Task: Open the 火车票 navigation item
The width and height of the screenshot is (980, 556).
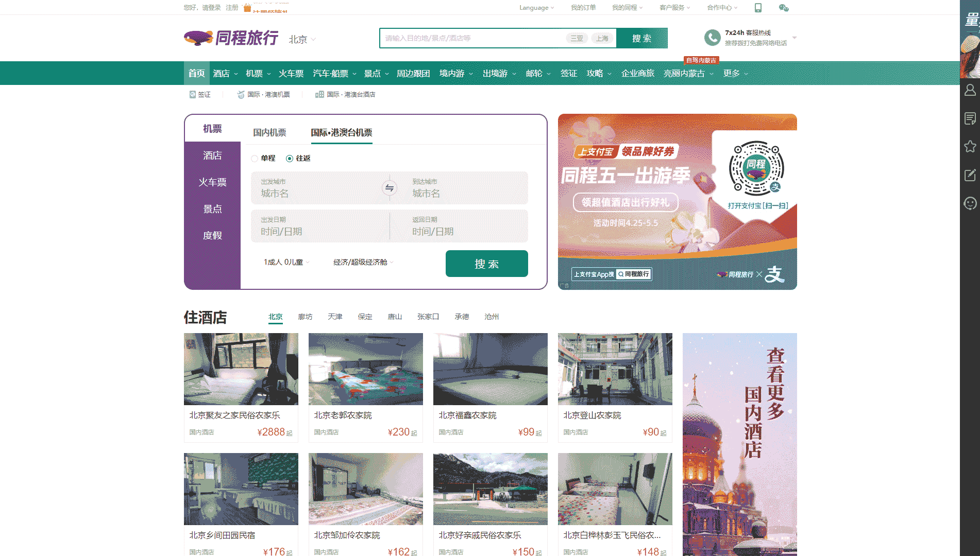Action: [x=291, y=74]
